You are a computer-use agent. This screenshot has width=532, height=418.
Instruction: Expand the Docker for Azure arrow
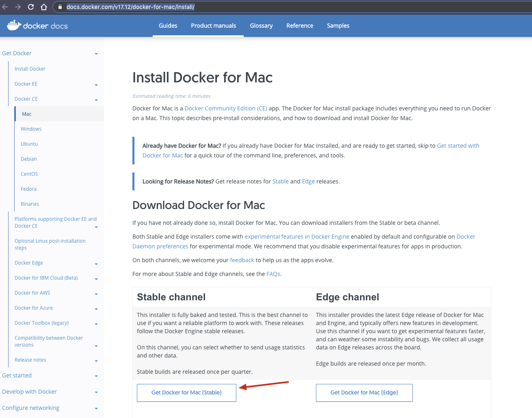click(96, 309)
